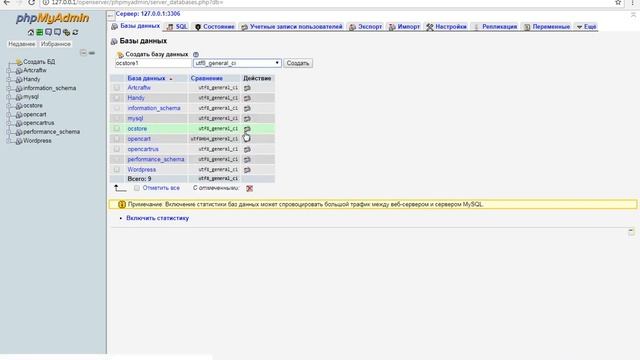Image resolution: width=640 pixels, height=360 pixels.
Task: Click the phpMyAdmin logo
Action: click(x=53, y=18)
